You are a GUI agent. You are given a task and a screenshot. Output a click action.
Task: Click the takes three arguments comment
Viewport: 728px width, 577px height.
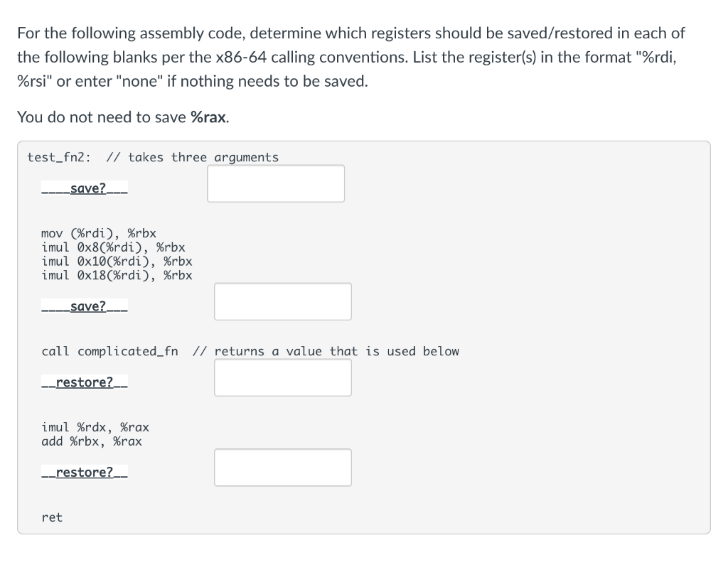point(192,157)
